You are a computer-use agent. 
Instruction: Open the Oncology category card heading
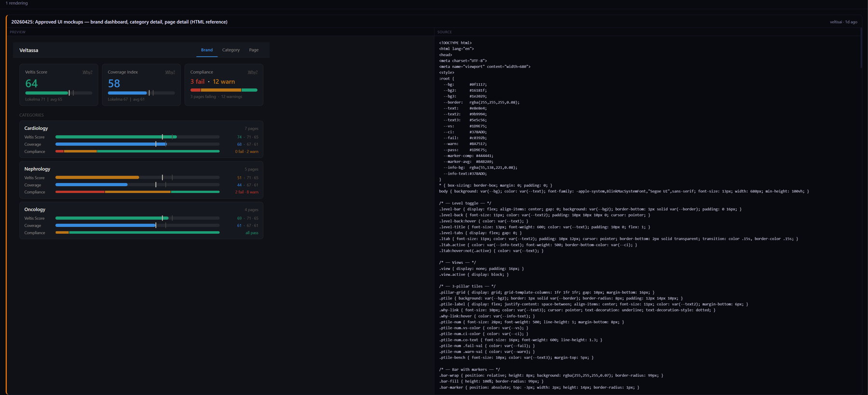(35, 209)
